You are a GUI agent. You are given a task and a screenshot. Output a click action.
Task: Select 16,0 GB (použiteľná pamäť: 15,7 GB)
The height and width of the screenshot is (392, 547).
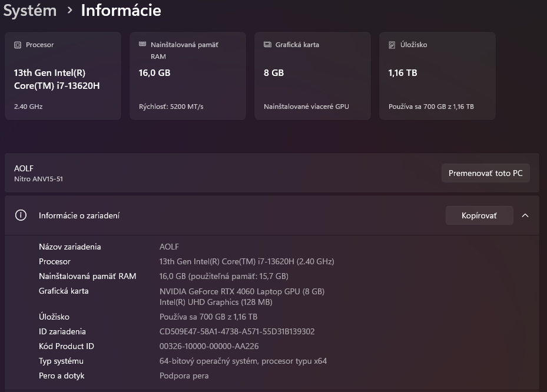[224, 276]
